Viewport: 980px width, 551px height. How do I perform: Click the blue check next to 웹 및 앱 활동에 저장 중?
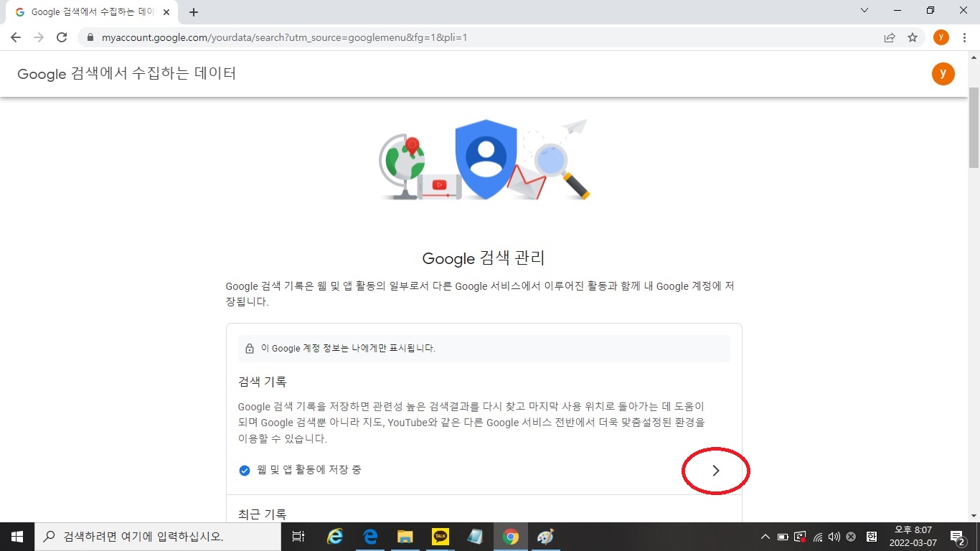point(244,471)
